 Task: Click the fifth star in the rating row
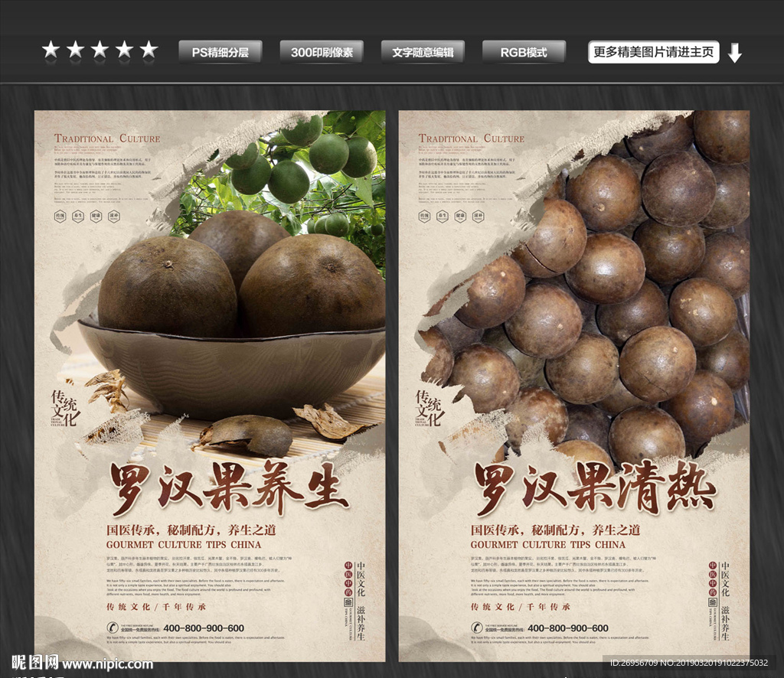coord(149,51)
